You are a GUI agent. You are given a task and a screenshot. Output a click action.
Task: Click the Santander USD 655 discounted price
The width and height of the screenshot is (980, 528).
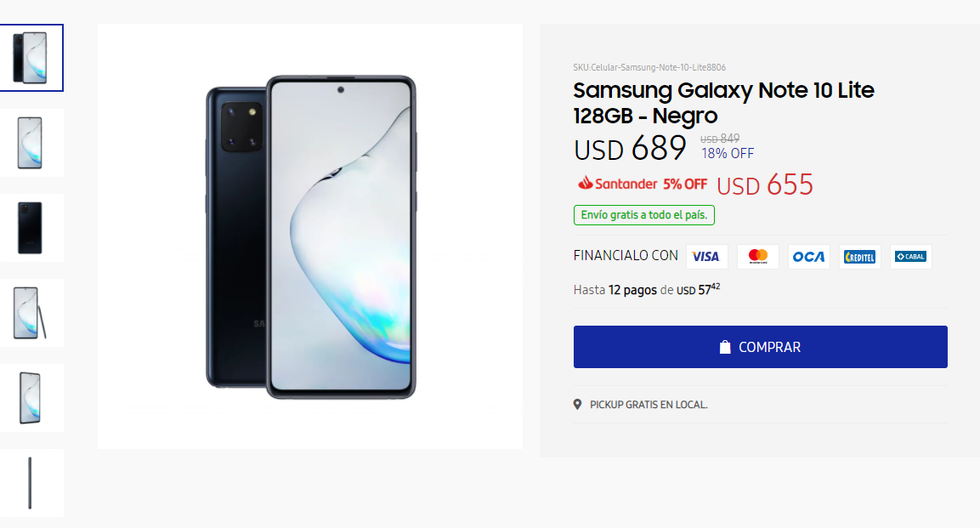pyautogui.click(x=765, y=185)
